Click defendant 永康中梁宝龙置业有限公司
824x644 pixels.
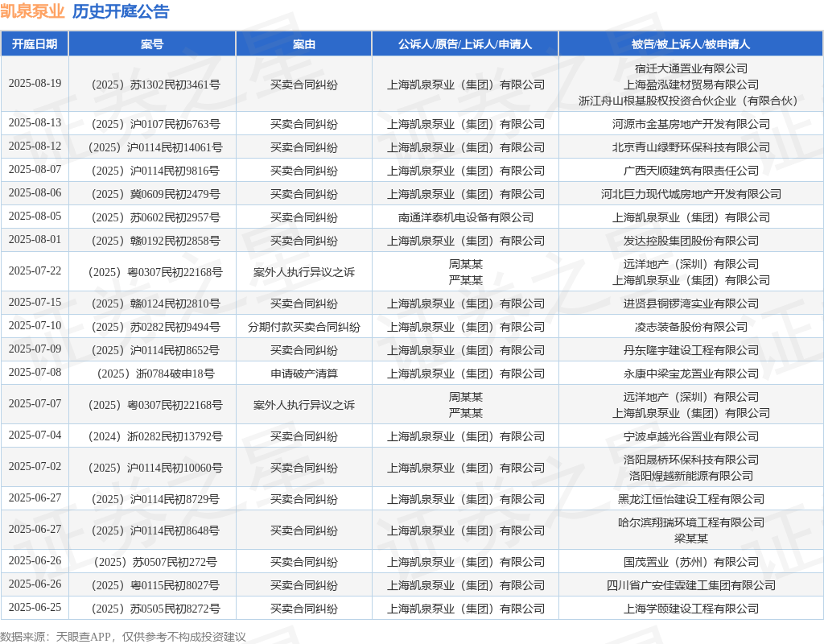pyautogui.click(x=690, y=374)
